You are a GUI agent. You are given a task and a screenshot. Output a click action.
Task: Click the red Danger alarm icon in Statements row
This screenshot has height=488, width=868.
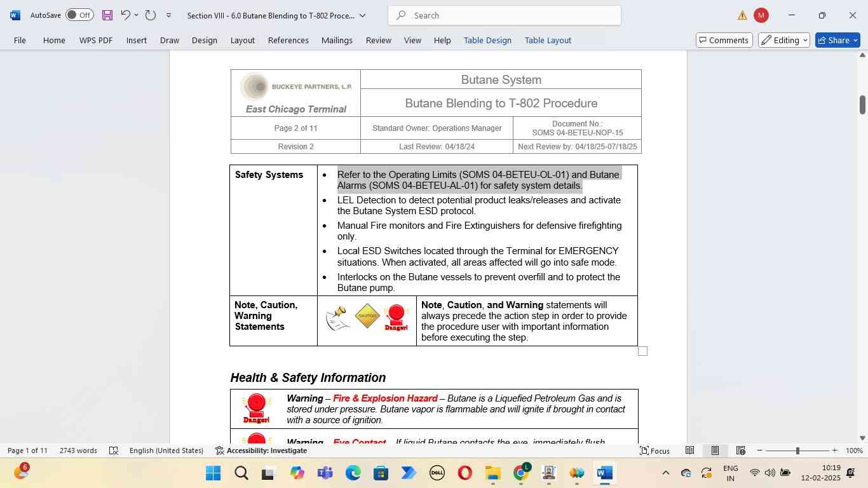point(396,318)
